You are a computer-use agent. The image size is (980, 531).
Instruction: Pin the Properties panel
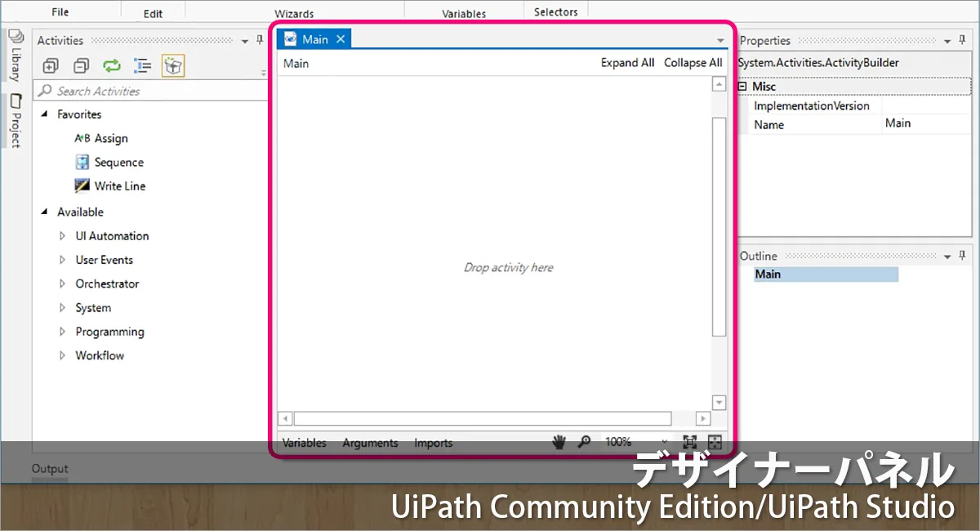[963, 40]
